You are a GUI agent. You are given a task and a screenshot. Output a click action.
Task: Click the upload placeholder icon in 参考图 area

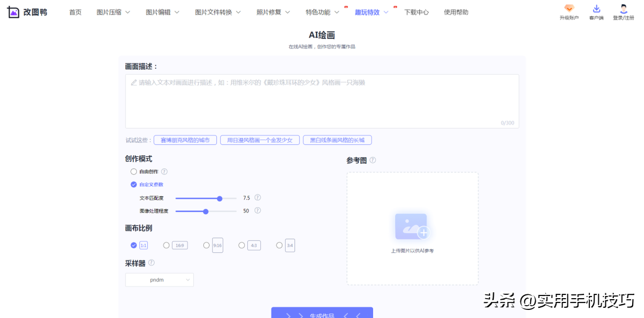tap(412, 226)
